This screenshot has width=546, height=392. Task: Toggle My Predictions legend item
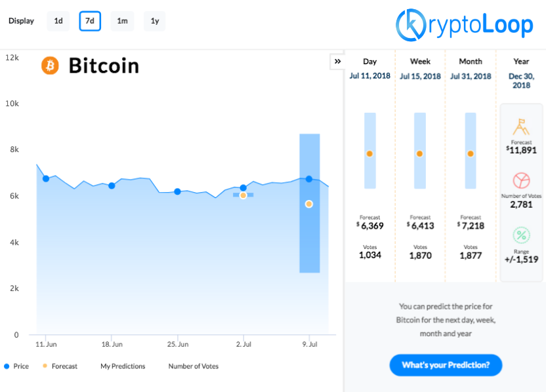click(123, 366)
